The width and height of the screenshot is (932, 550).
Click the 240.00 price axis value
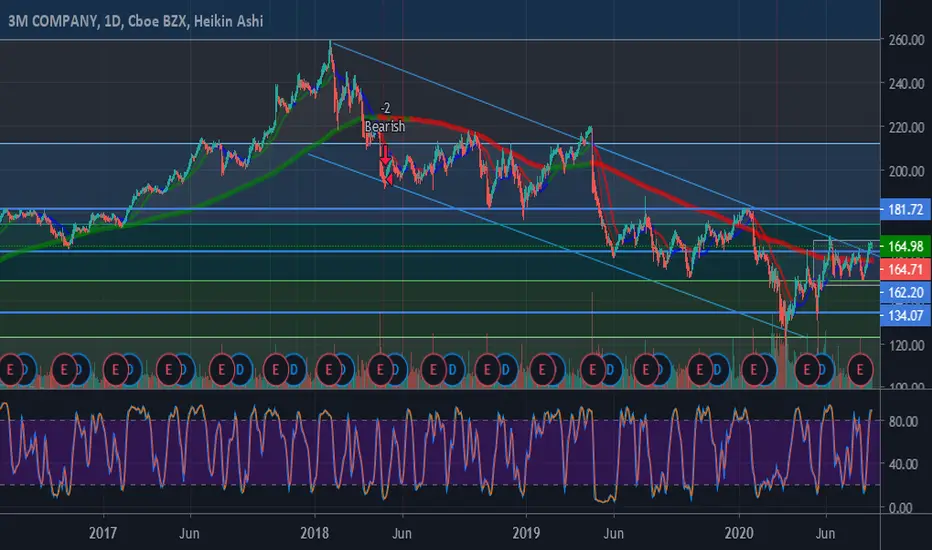(906, 84)
